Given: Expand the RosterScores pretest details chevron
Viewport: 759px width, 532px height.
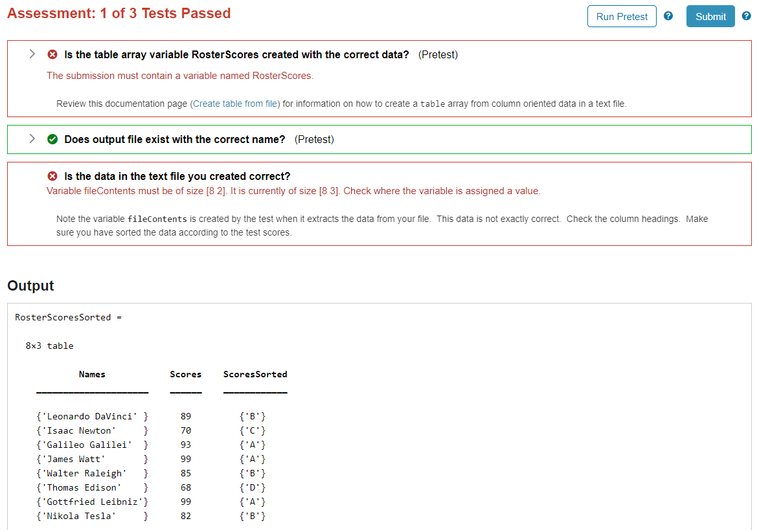Looking at the screenshot, I should (32, 54).
